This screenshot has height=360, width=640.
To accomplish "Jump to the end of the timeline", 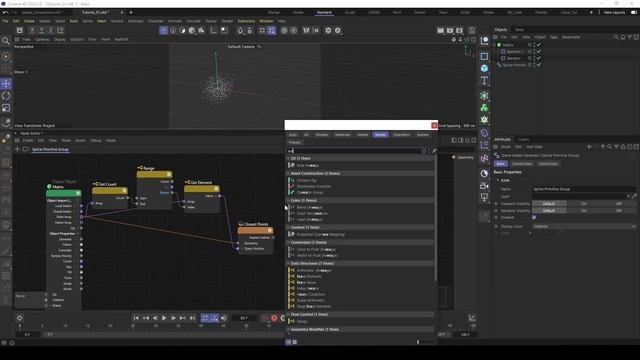I will coord(192,318).
